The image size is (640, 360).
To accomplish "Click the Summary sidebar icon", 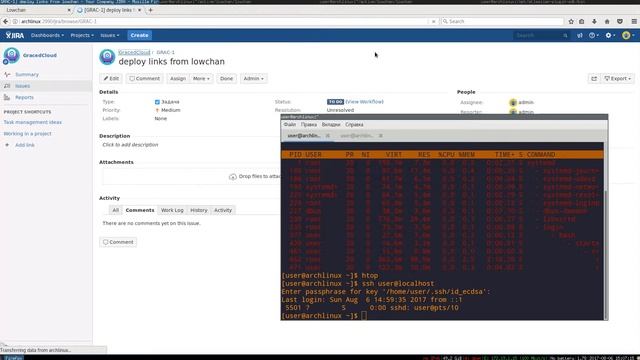I will (7, 75).
